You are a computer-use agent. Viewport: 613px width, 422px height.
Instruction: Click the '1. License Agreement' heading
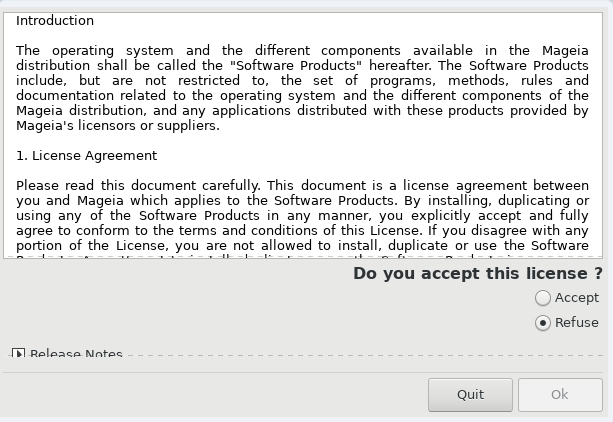[86, 156]
